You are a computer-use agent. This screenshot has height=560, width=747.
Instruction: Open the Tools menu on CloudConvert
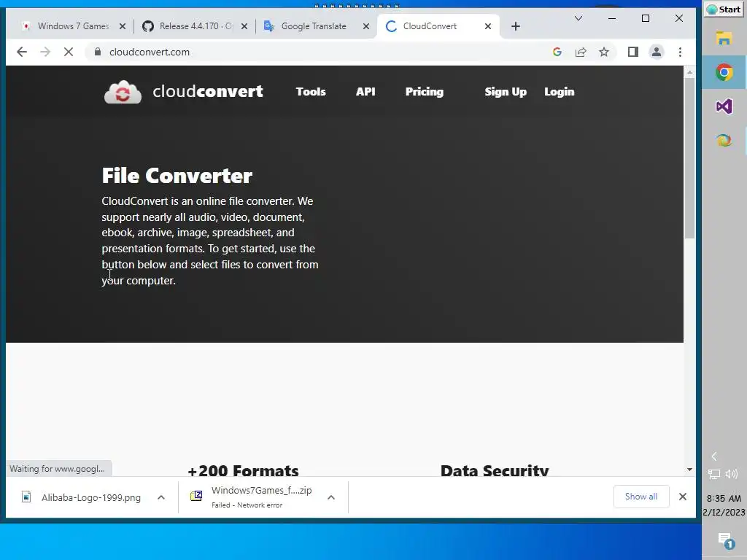[311, 91]
